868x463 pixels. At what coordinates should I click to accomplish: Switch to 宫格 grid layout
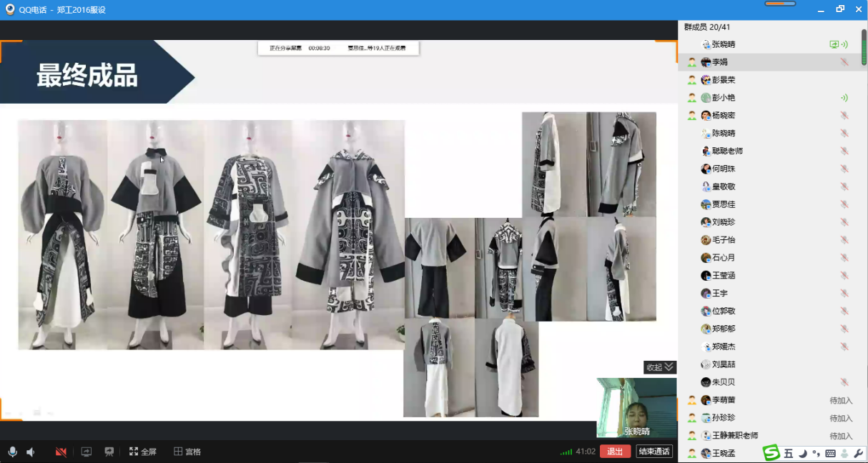[x=187, y=452]
